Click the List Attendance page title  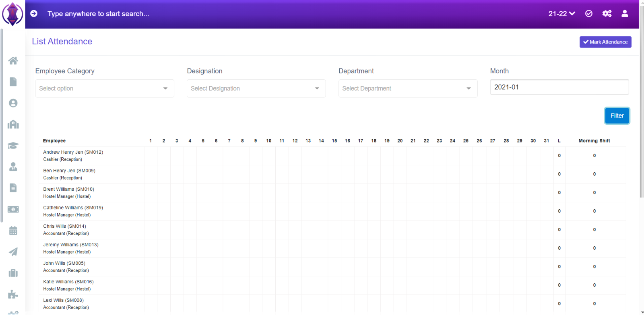pyautogui.click(x=62, y=41)
